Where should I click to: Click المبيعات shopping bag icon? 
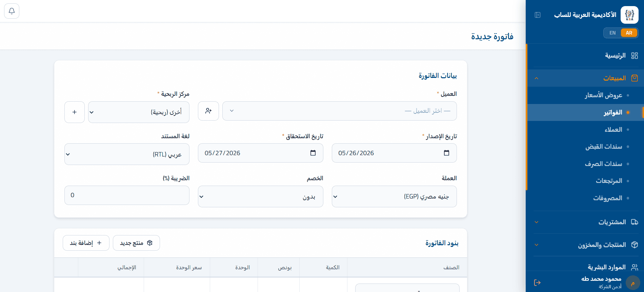(635, 78)
